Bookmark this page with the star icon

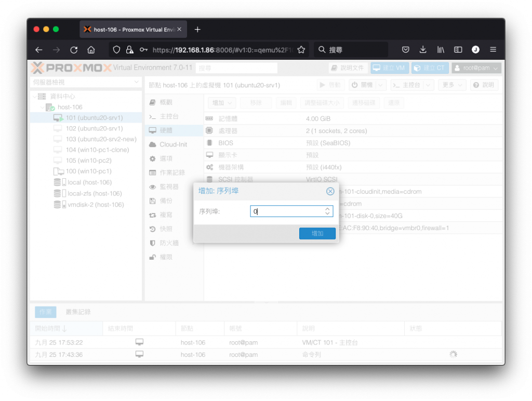pyautogui.click(x=301, y=50)
